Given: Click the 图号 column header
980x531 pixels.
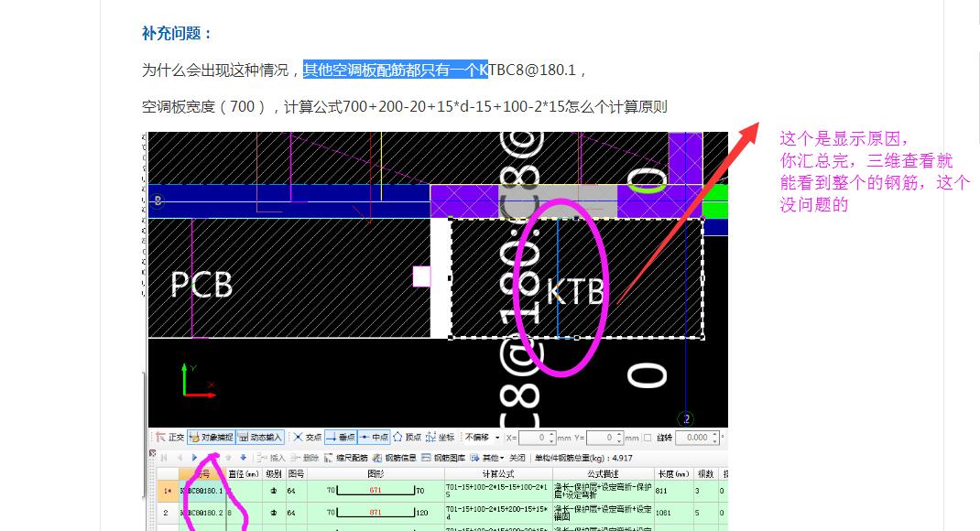Looking at the screenshot, I should click(x=296, y=474).
